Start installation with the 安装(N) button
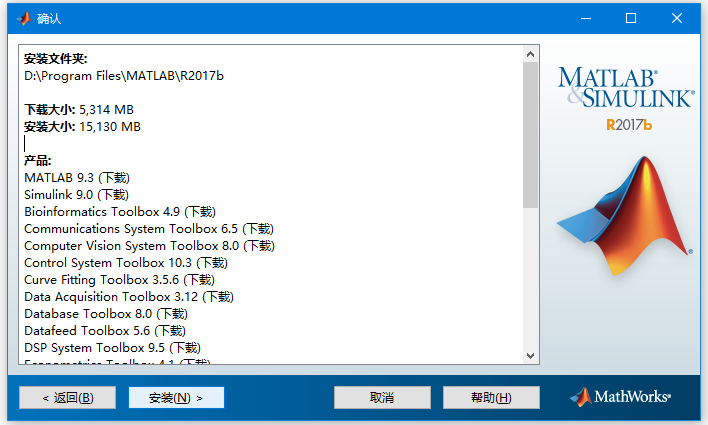 point(176,398)
